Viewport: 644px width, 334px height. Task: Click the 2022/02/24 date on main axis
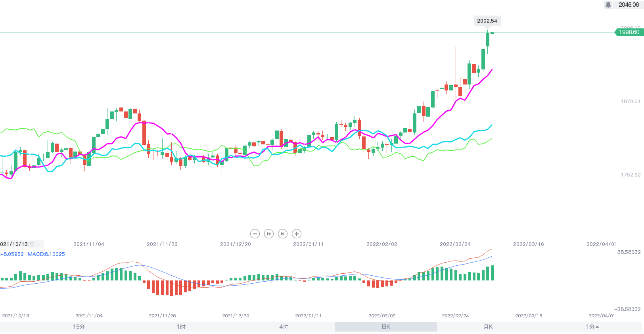(455, 244)
